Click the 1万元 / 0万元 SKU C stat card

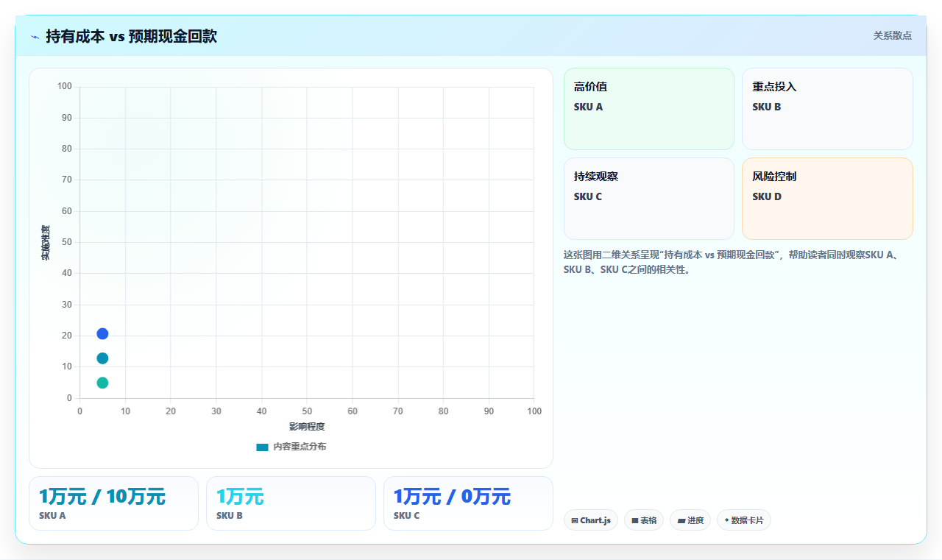(468, 503)
